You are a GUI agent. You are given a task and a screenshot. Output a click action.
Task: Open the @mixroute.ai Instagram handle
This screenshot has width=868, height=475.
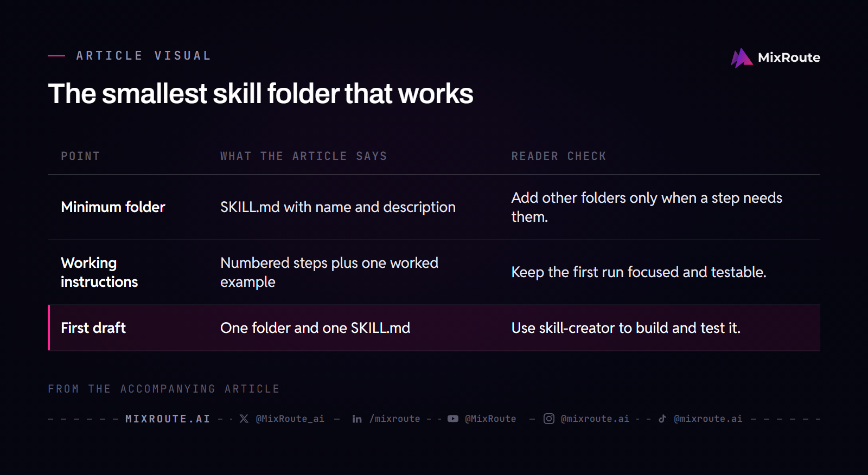pos(595,419)
